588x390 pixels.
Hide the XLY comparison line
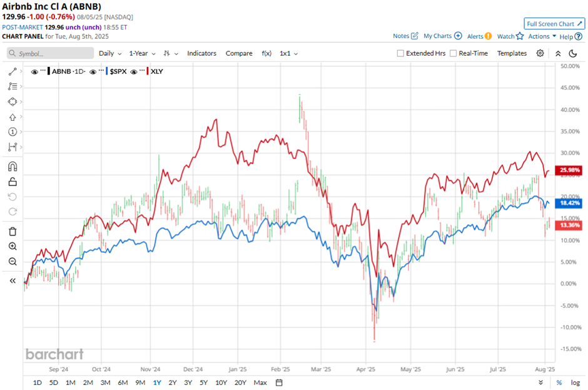(133, 72)
